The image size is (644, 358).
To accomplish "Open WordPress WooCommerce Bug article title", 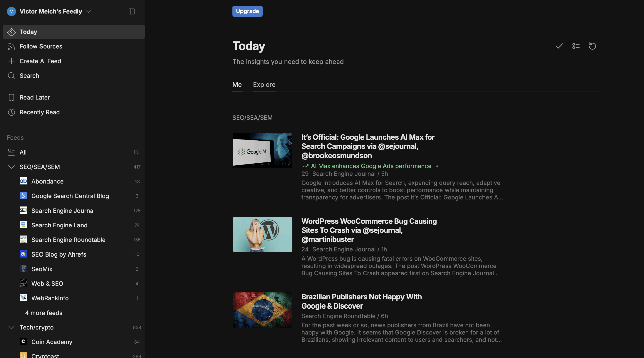I will 369,230.
